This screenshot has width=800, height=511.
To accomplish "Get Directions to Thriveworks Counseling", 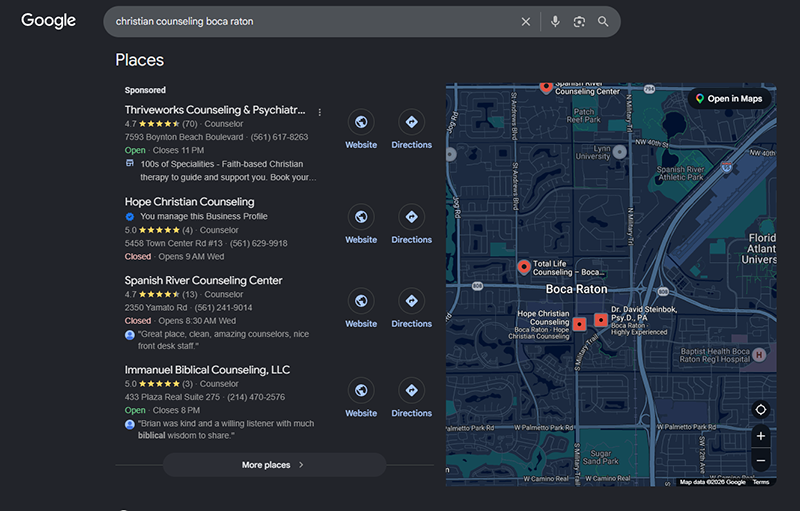I will [412, 122].
